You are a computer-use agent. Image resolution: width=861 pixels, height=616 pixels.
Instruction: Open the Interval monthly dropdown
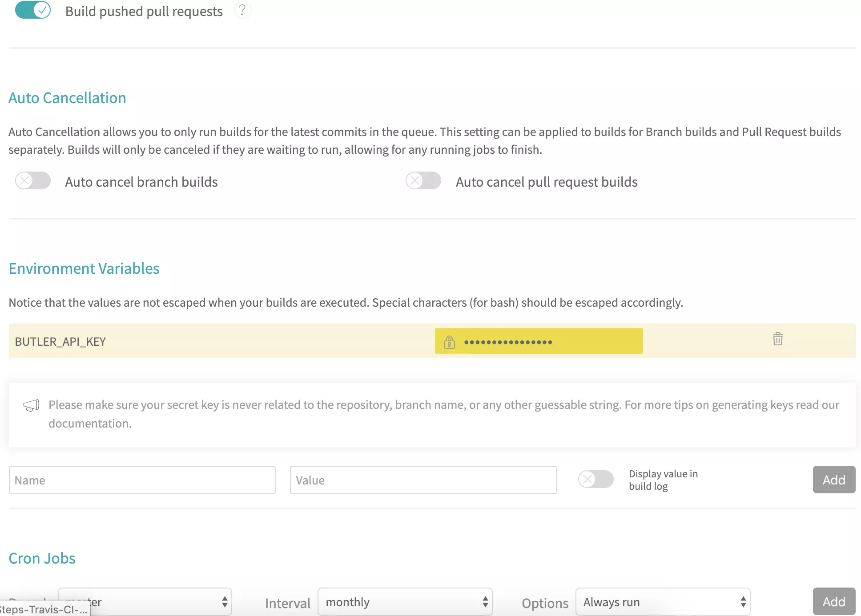coord(405,602)
